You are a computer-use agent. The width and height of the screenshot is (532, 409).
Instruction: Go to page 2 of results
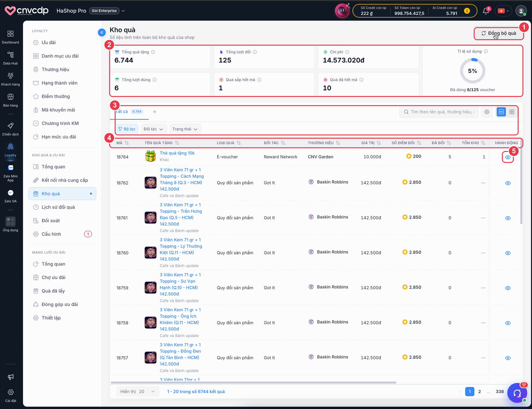tap(479, 392)
